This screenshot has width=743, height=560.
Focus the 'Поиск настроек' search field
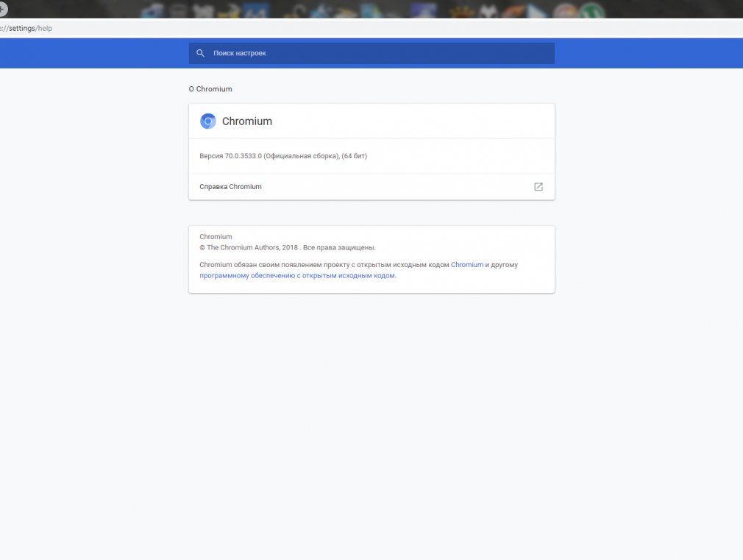371,53
